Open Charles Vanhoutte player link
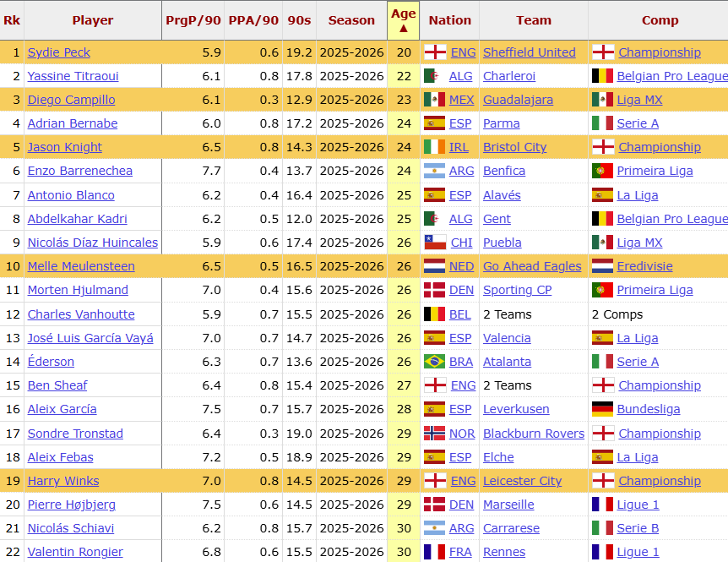This screenshot has height=562, width=728. pyautogui.click(x=81, y=314)
